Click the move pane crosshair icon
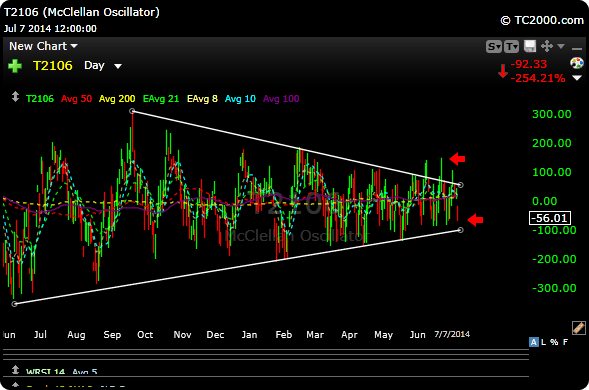This screenshot has height=390, width=589. (547, 46)
